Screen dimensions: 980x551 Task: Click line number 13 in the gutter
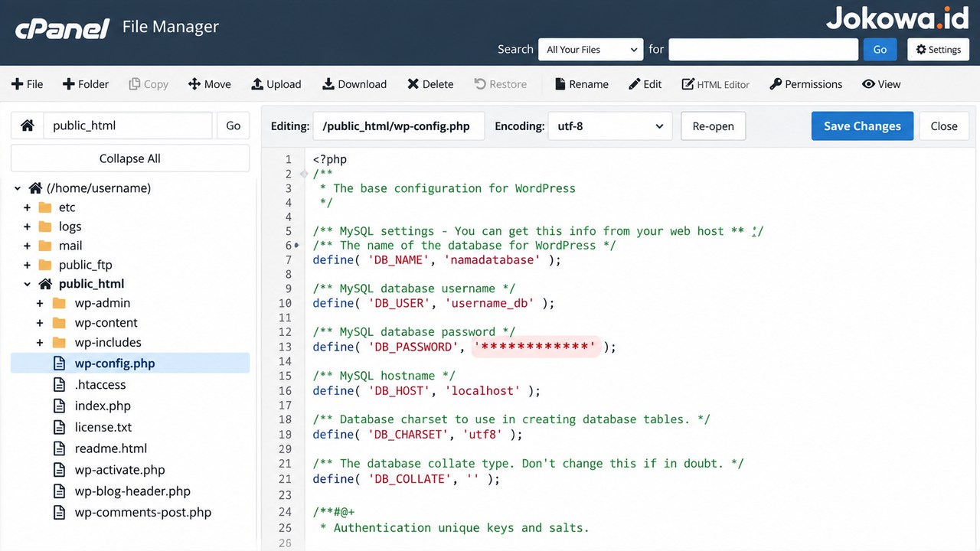point(286,347)
